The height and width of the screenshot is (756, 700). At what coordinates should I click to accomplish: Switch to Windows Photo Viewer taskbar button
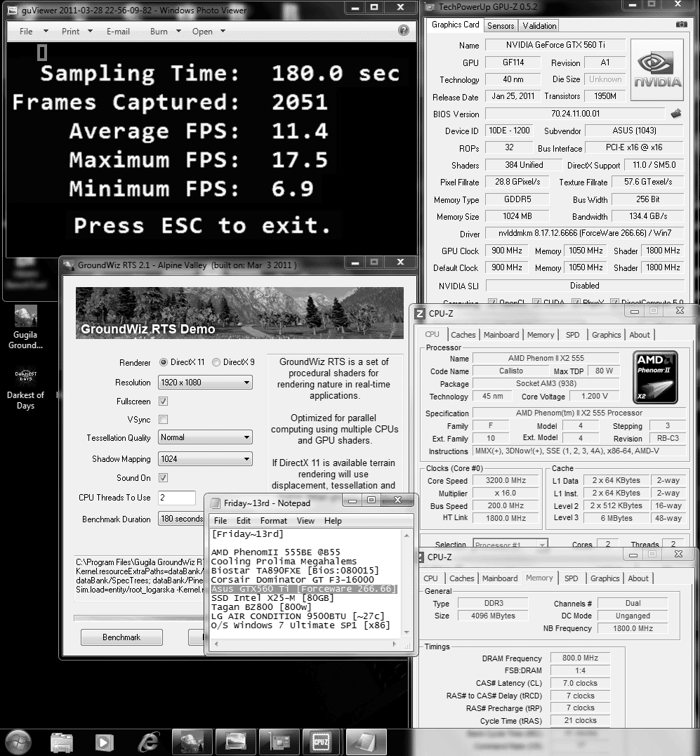235,743
